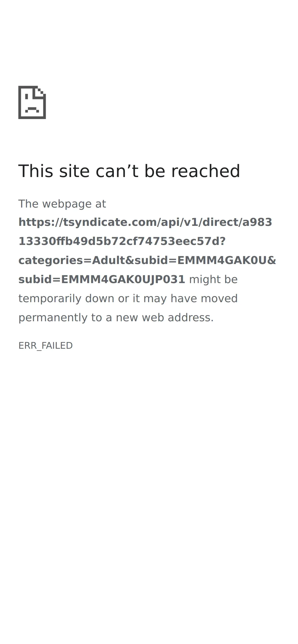Screen dimensions: 298x644
Task: Click the ERR_FAILED error code
Action: 46,346
